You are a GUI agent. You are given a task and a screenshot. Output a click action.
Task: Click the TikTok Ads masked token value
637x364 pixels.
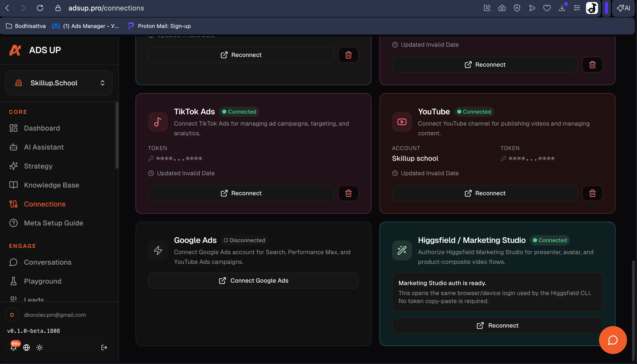coord(179,159)
